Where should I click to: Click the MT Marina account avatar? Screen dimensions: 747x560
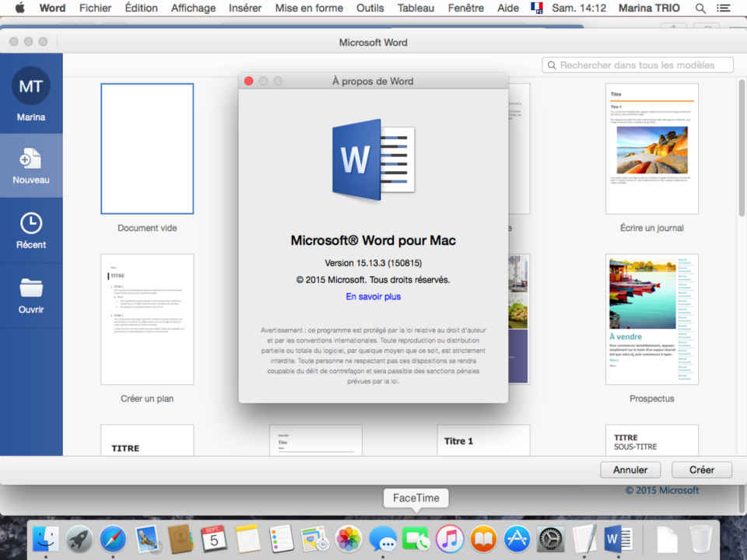(x=31, y=86)
